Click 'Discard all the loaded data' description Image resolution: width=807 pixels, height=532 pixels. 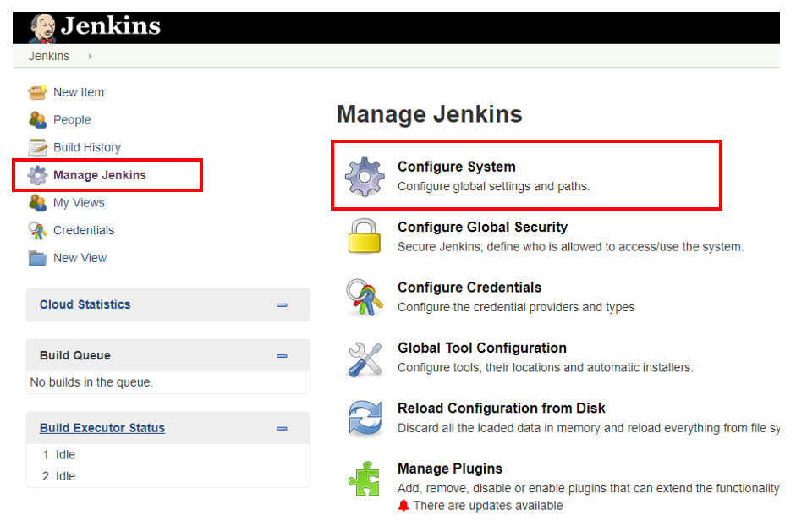click(588, 428)
